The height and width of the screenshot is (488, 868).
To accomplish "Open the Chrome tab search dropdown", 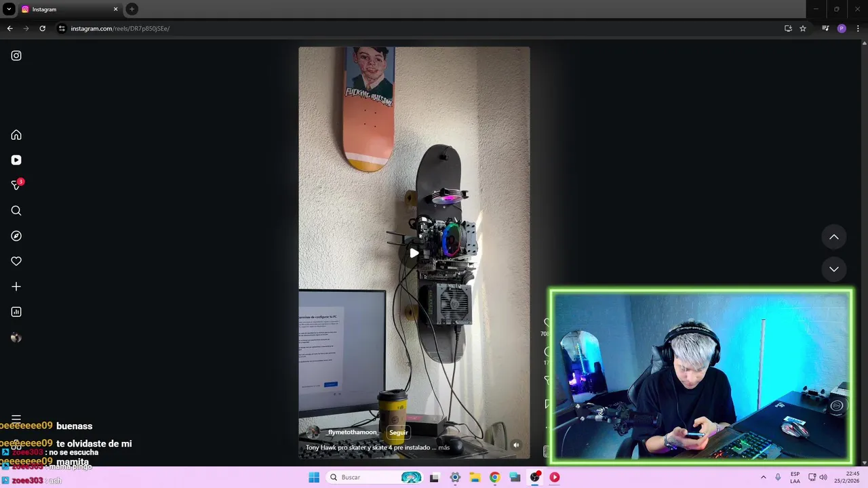I will [9, 9].
